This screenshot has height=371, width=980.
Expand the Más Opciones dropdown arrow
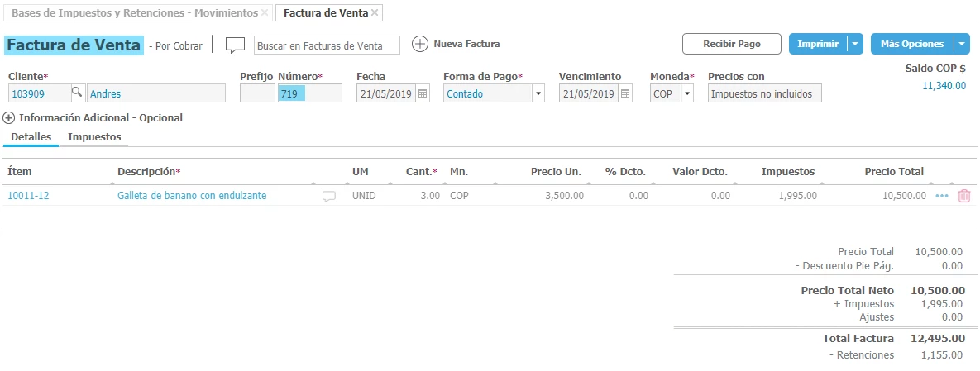(961, 44)
